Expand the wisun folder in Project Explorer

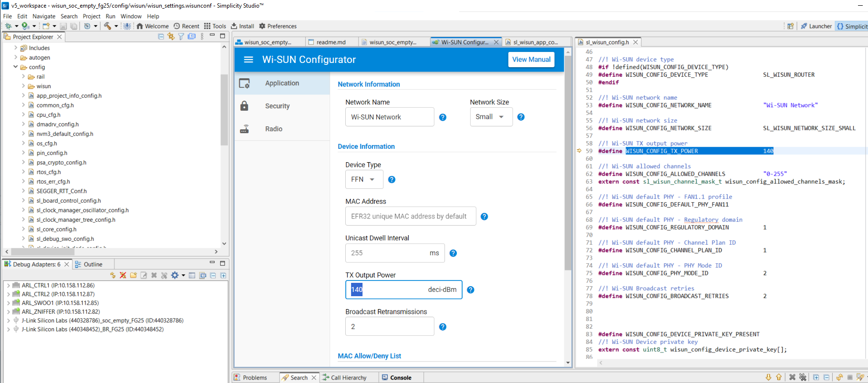pyautogui.click(x=23, y=86)
